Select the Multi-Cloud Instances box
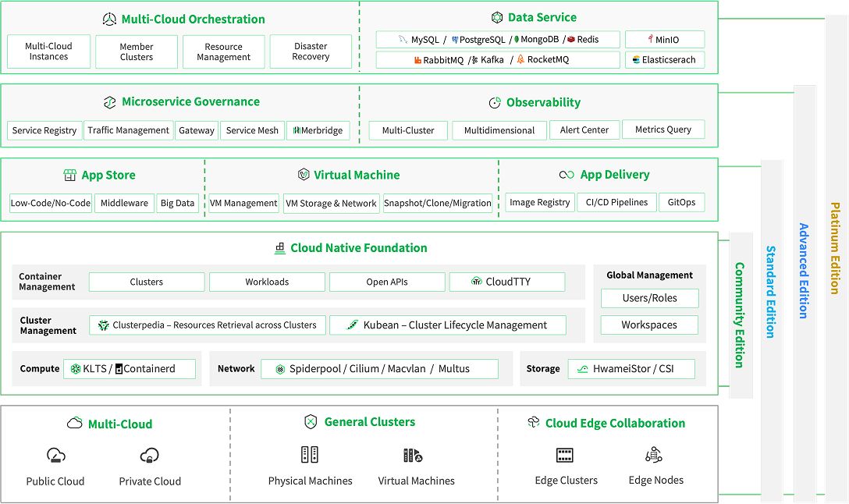This screenshot has width=849, height=504. click(48, 51)
